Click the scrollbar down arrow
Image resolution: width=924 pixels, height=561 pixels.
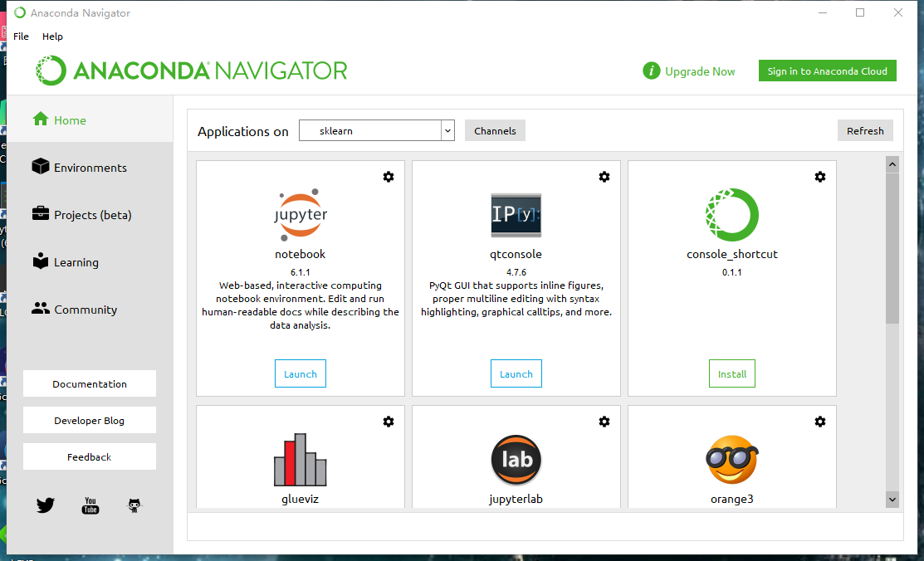(x=892, y=499)
